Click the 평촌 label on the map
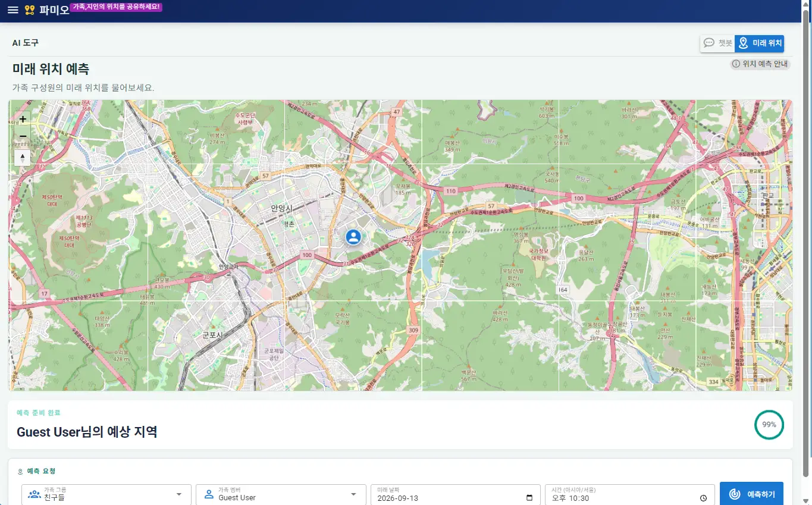812x505 pixels. pyautogui.click(x=289, y=224)
